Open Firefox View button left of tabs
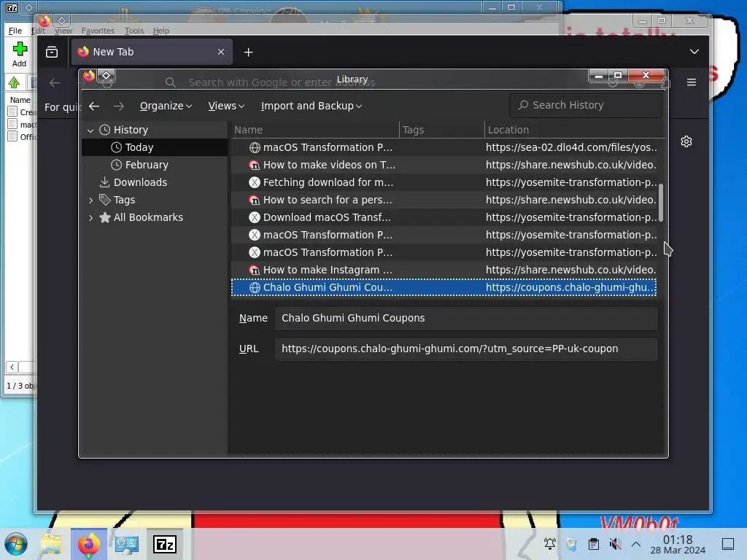The width and height of the screenshot is (747, 560). 52,52
